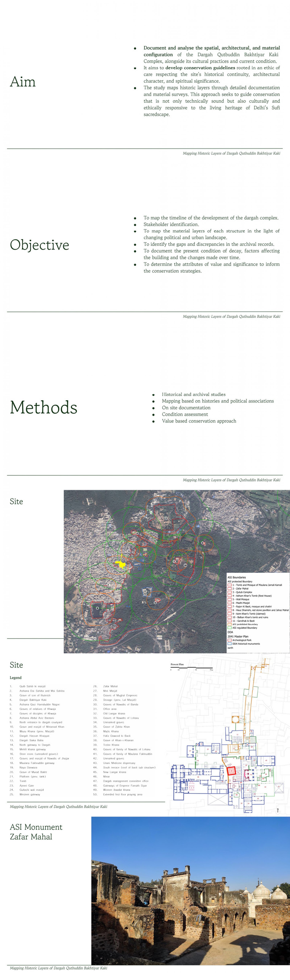Viewport: 290px width, 980px height.
Task: Click legend row "Grave of son of Iltutmish"
Action: click(x=35, y=695)
